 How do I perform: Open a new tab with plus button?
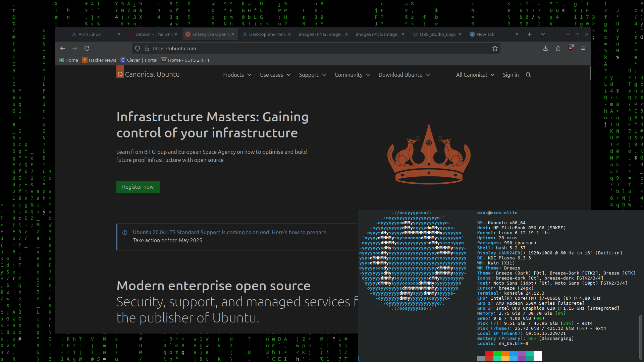click(529, 34)
